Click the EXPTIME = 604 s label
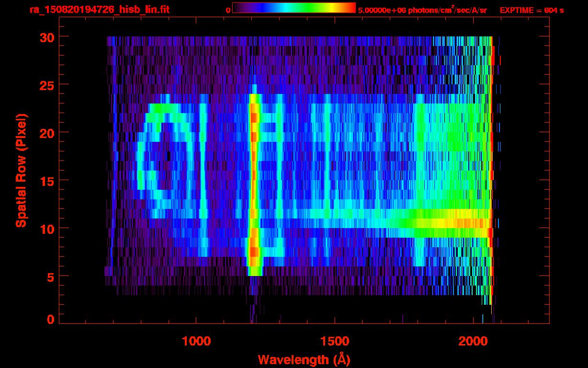Viewport: 588px width, 368px height. coord(531,10)
